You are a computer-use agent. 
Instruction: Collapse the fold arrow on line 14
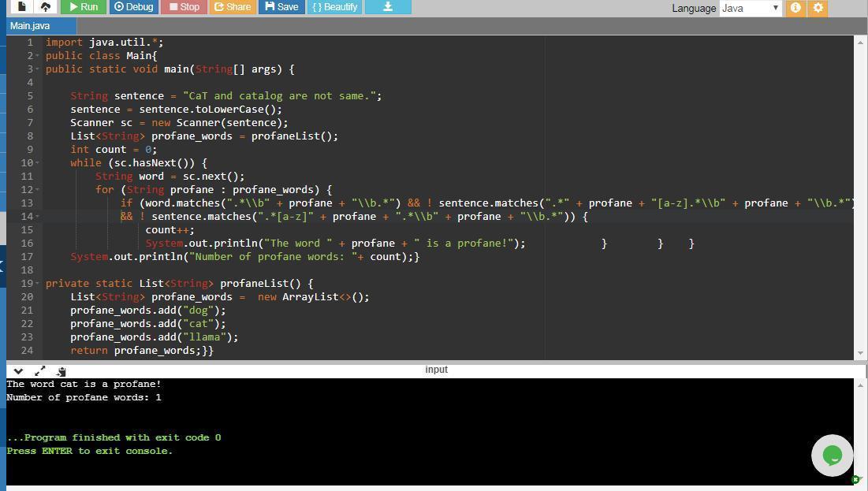[37, 217]
